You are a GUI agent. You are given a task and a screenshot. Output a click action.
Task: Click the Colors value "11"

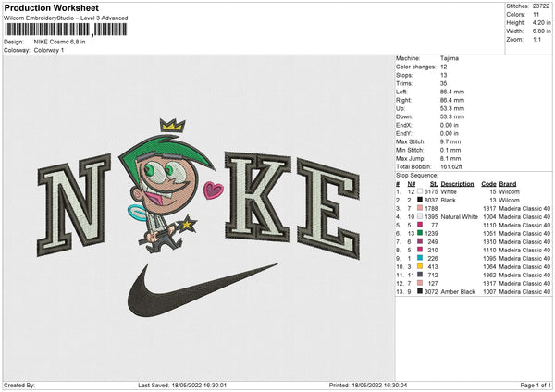(x=536, y=15)
